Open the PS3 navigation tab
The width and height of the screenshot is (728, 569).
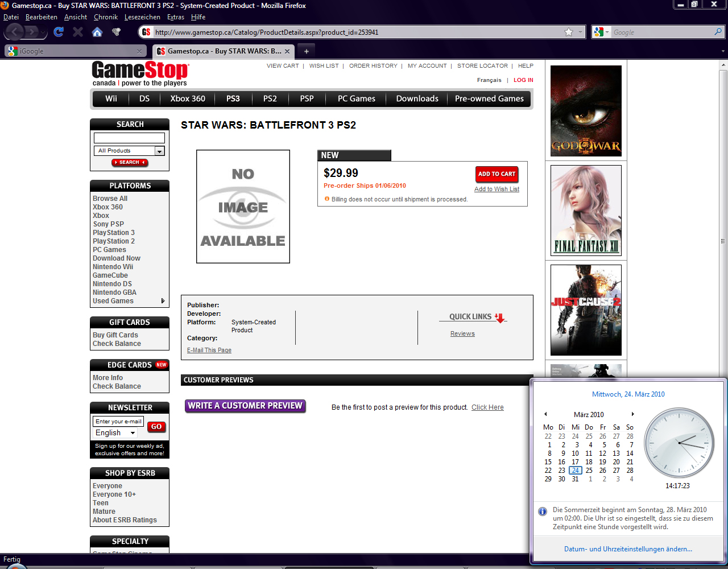tap(233, 98)
